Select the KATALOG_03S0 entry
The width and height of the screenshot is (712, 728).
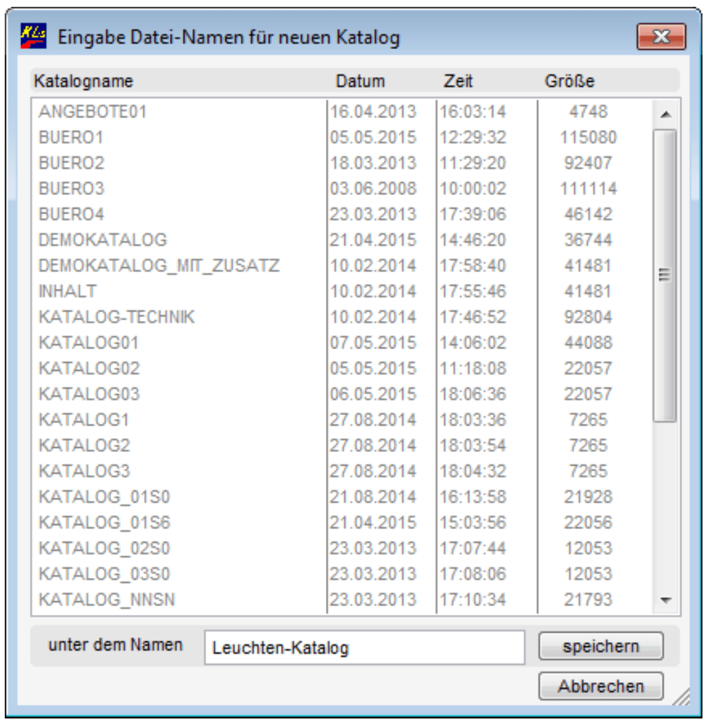[104, 574]
